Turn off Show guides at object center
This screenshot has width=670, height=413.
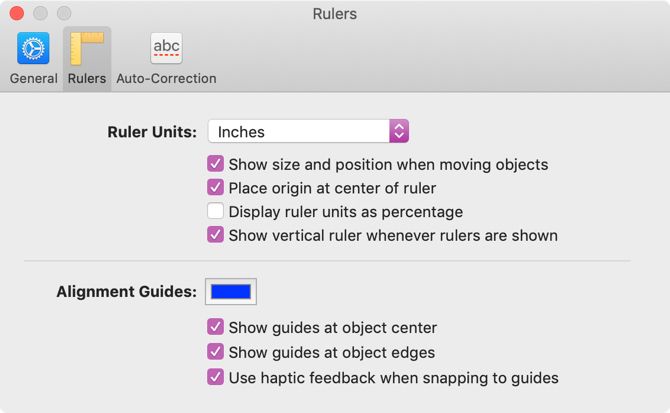pos(215,327)
